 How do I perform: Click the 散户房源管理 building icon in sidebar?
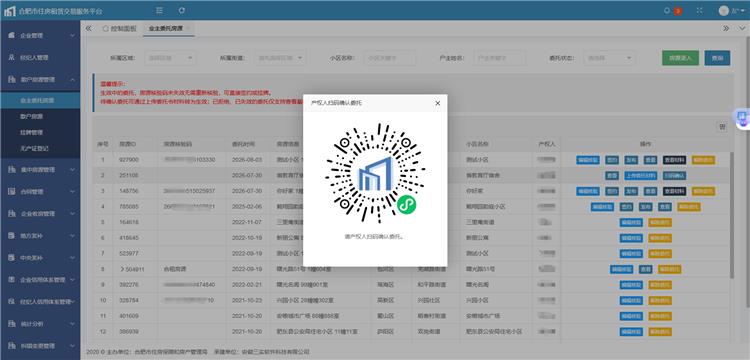11,80
